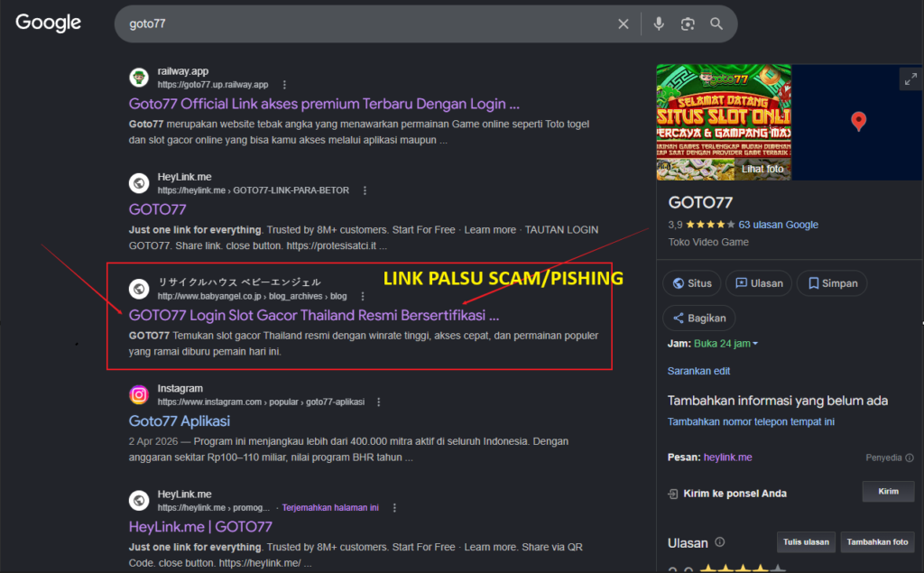The image size is (924, 573).
Task: Open three-dot menu for railway.app result
Action: [x=284, y=85]
